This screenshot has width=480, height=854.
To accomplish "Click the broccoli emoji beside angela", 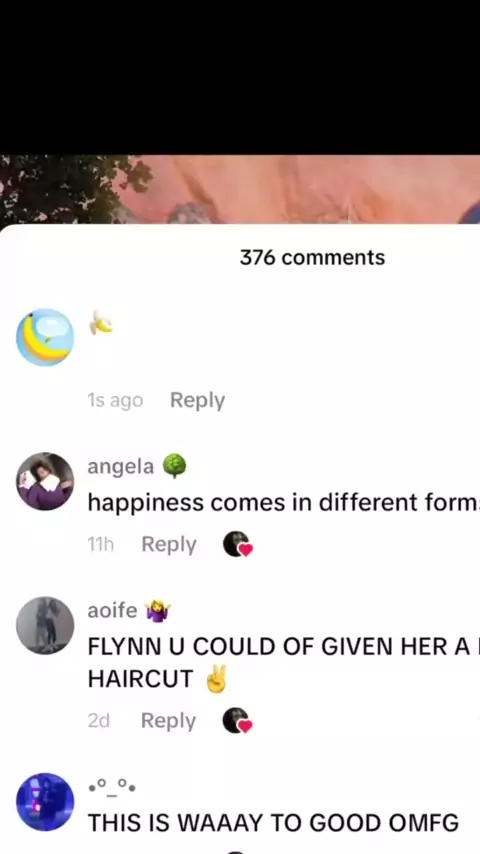I will [x=174, y=466].
